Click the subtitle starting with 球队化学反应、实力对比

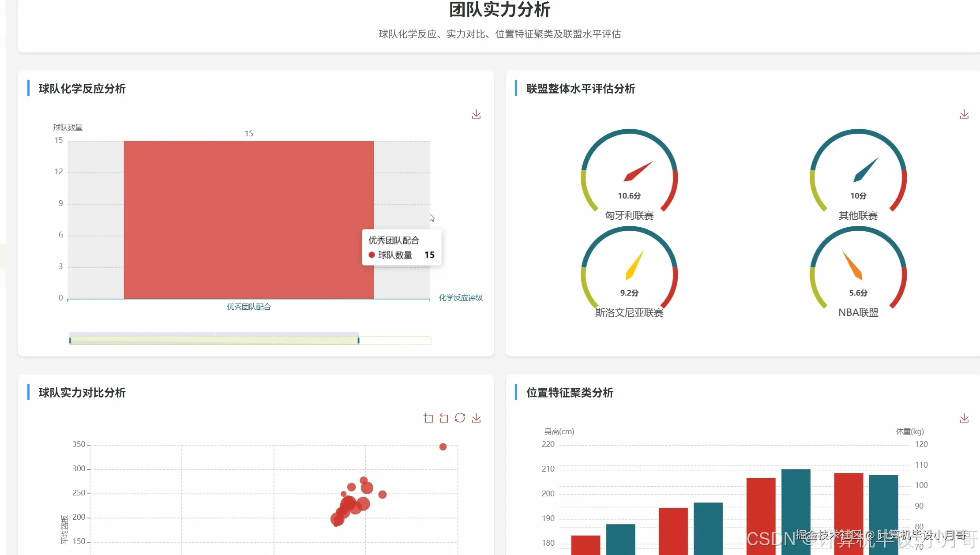coord(499,34)
